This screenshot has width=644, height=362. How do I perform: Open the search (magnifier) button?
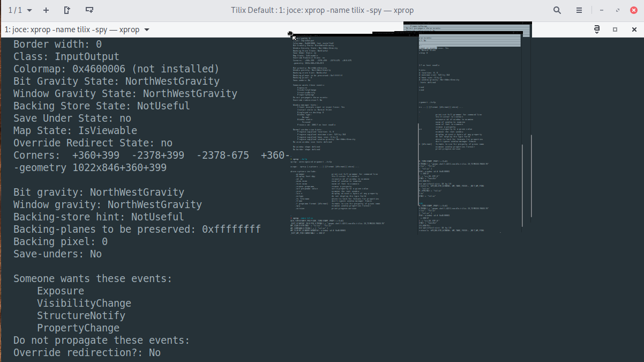557,10
